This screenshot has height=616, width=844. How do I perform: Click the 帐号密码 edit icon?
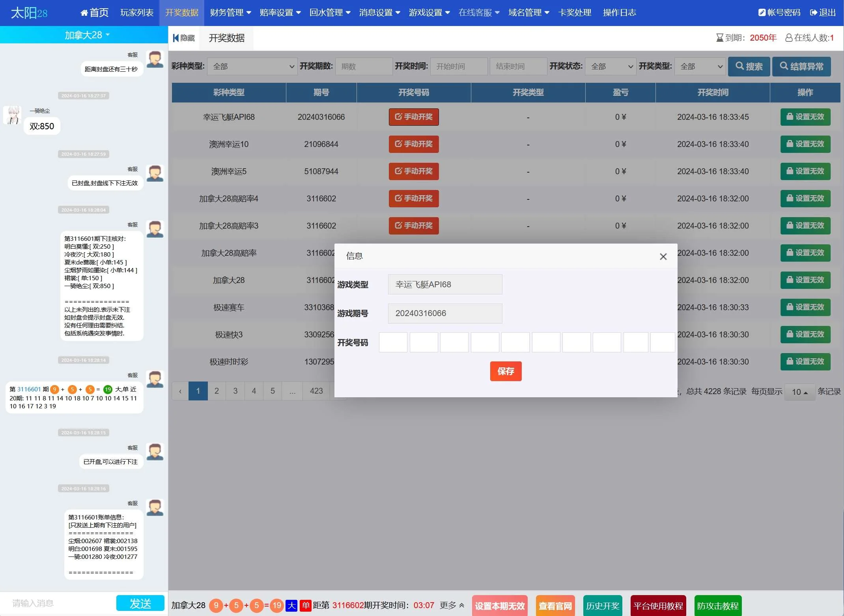coord(762,13)
